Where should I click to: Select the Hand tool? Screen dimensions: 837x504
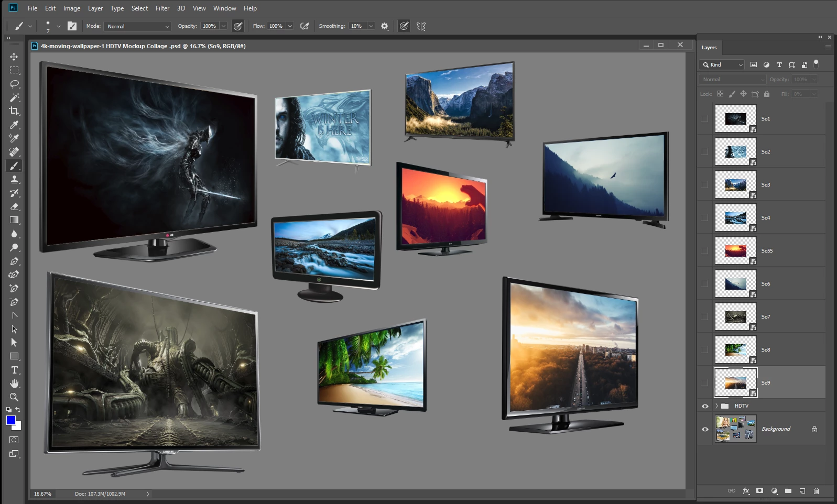(x=14, y=384)
